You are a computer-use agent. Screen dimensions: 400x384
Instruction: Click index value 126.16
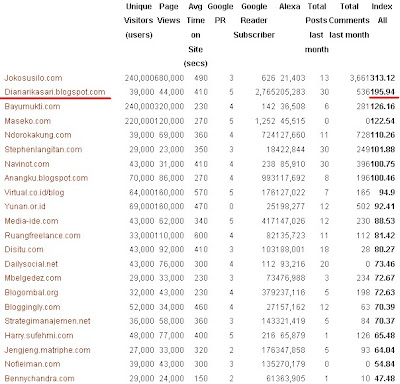click(382, 106)
